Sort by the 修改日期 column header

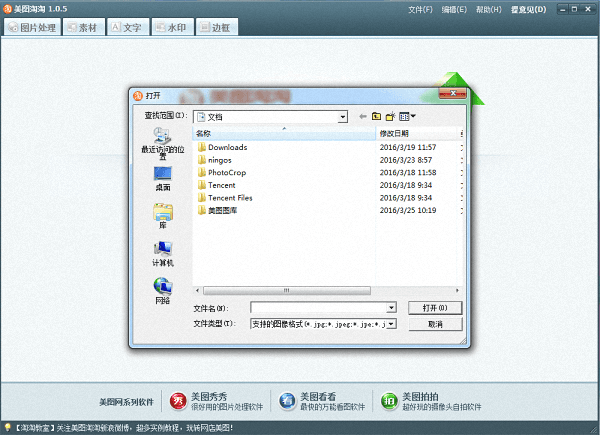coord(418,133)
